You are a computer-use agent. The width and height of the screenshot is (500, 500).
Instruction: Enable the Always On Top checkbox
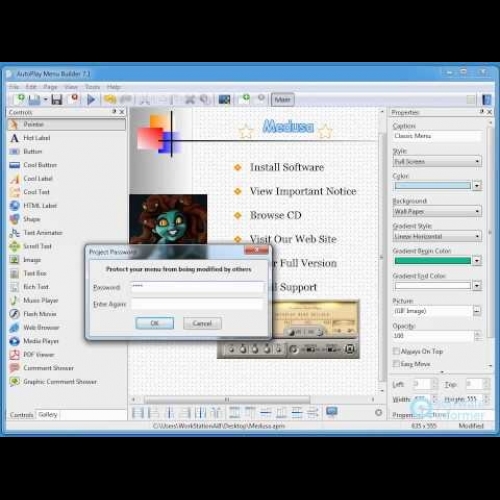tap(396, 351)
